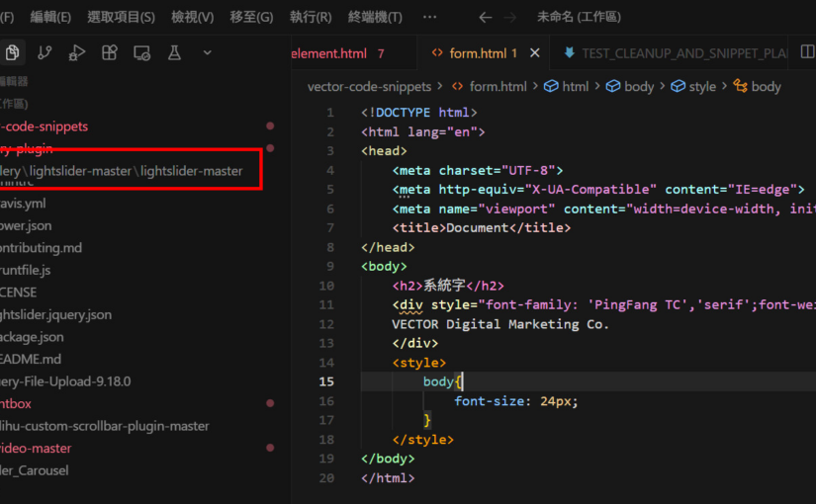
Task: Click the 未命名 (工作區) command center title
Action: [579, 17]
